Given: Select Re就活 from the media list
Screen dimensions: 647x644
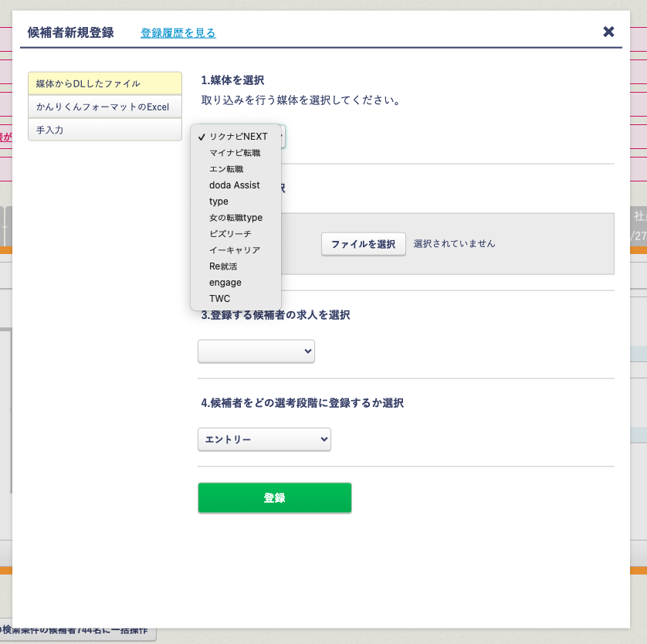Looking at the screenshot, I should (222, 266).
